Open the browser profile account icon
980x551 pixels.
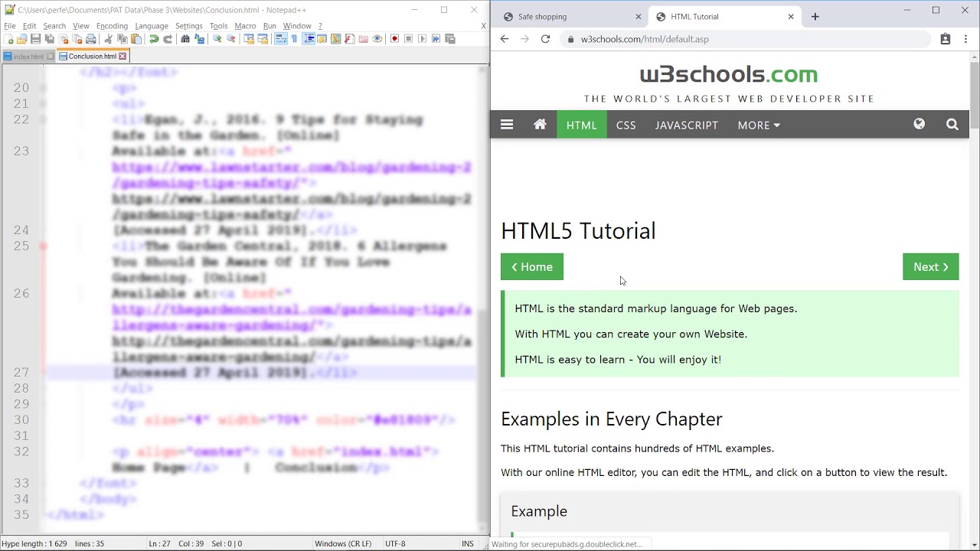pos(945,39)
